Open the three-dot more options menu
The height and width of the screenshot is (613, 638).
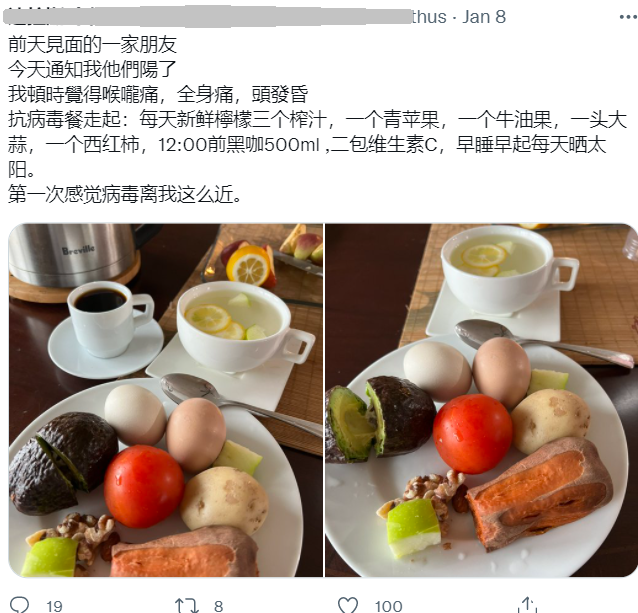[x=628, y=17]
